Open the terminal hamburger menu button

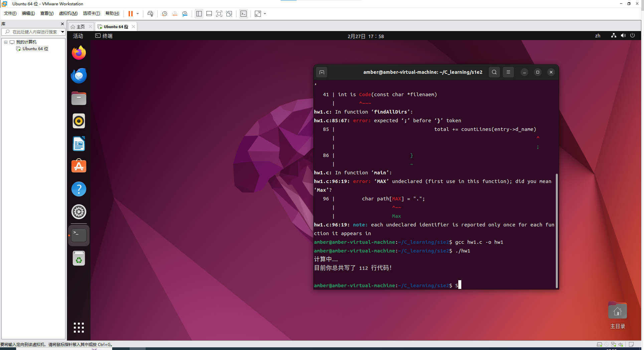[x=508, y=72]
